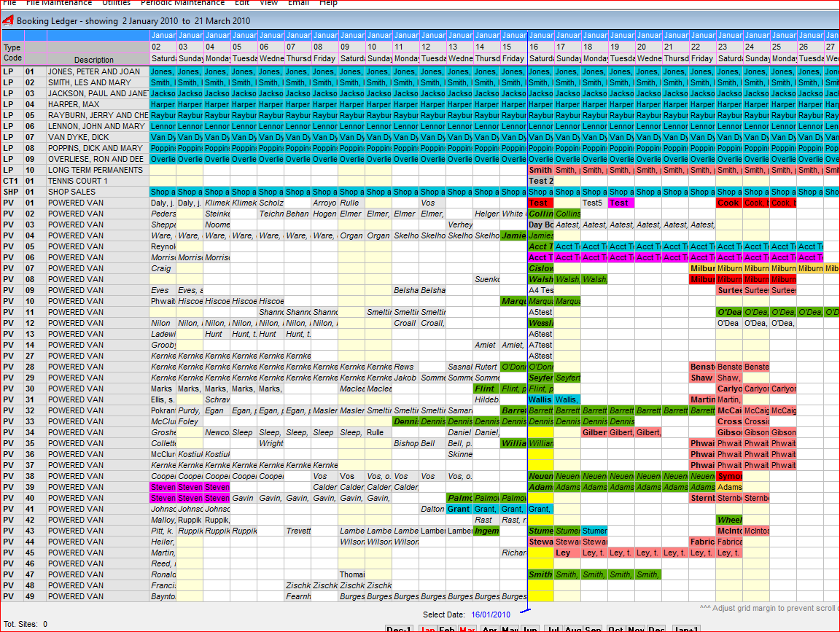840x632 pixels.
Task: Click the Oct month button
Action: coord(616,628)
